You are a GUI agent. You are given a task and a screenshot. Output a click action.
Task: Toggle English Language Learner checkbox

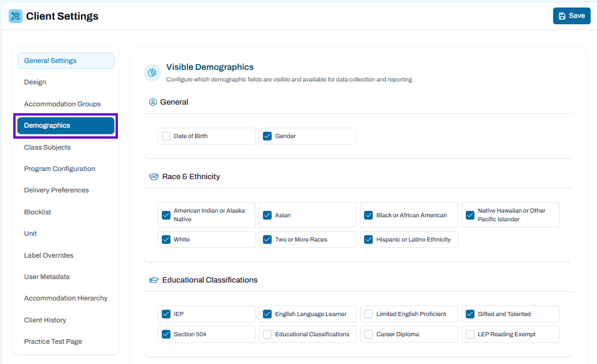(x=267, y=314)
